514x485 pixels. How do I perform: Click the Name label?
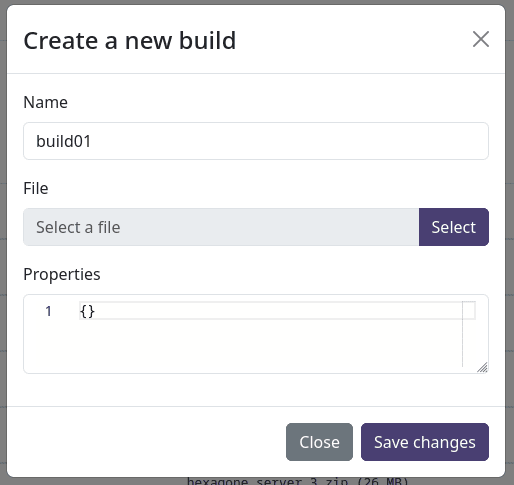(x=45, y=102)
